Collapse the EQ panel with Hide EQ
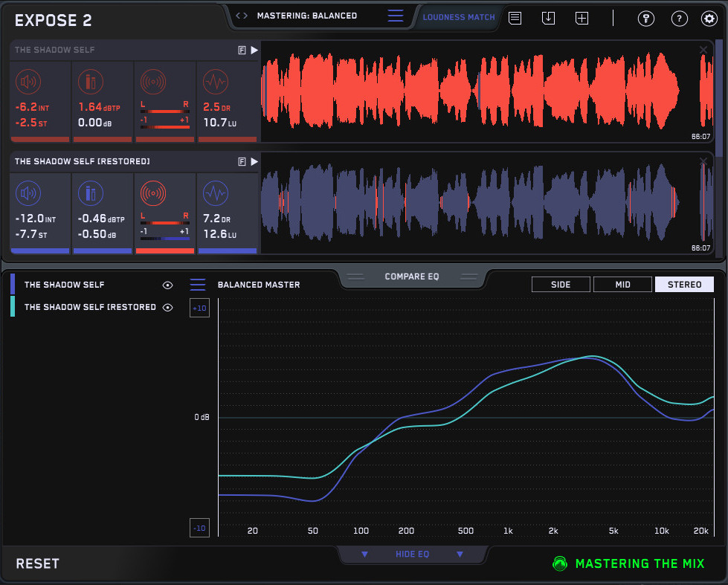 pos(412,555)
